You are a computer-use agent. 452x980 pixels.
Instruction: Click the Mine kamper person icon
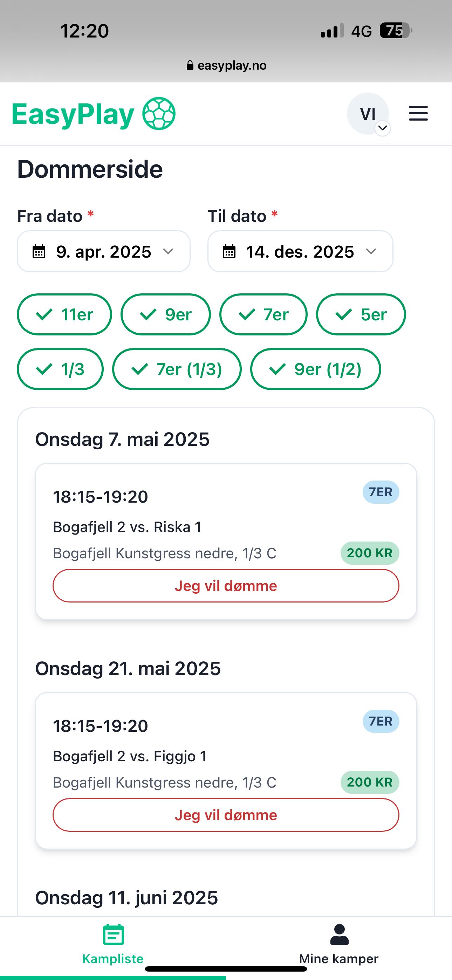coord(339,935)
